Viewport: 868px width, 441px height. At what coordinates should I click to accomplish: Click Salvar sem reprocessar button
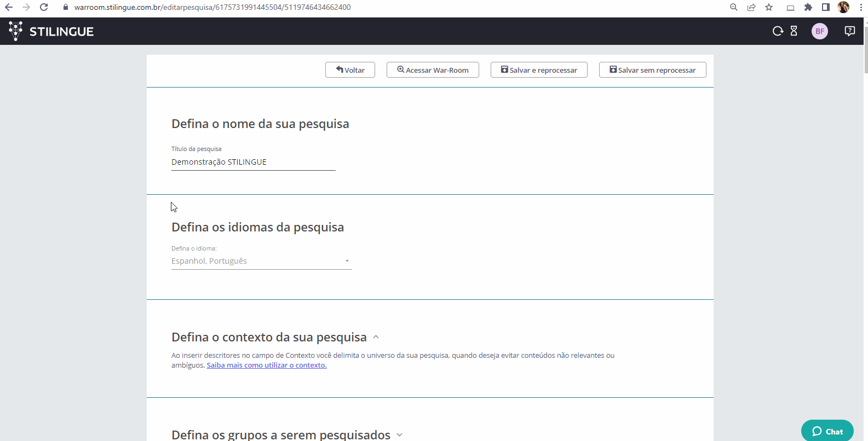pyautogui.click(x=652, y=70)
